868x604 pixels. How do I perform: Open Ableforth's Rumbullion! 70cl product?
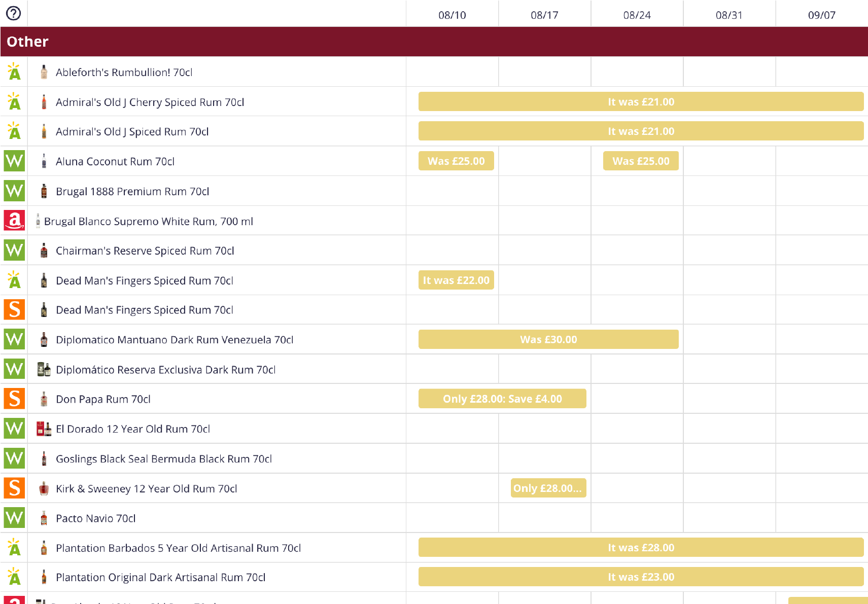[124, 73]
